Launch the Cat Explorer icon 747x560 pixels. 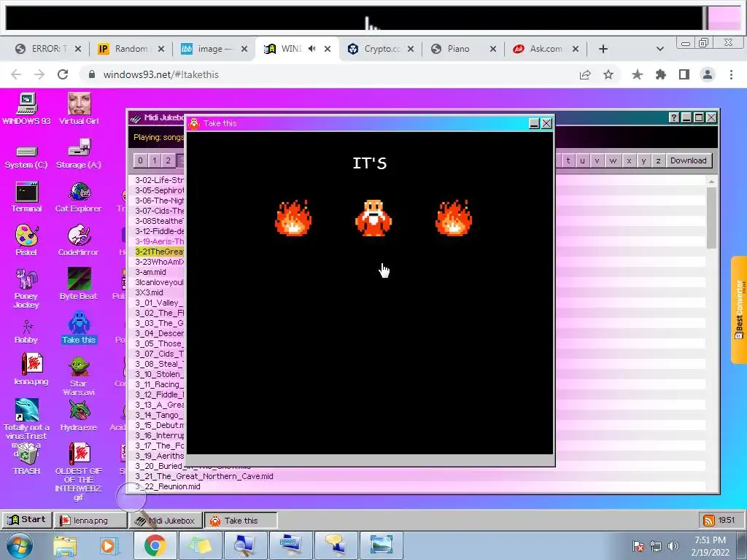point(79,197)
